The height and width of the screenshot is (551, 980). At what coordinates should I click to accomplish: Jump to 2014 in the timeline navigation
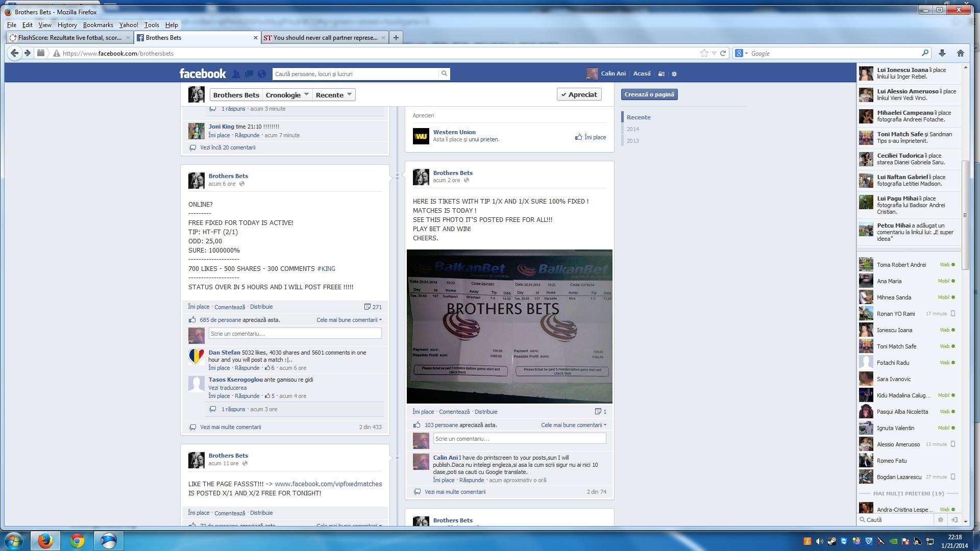(633, 129)
